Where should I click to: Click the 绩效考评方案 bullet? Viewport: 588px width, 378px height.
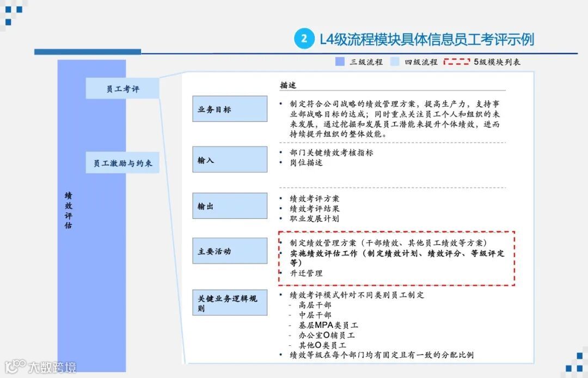coord(314,199)
